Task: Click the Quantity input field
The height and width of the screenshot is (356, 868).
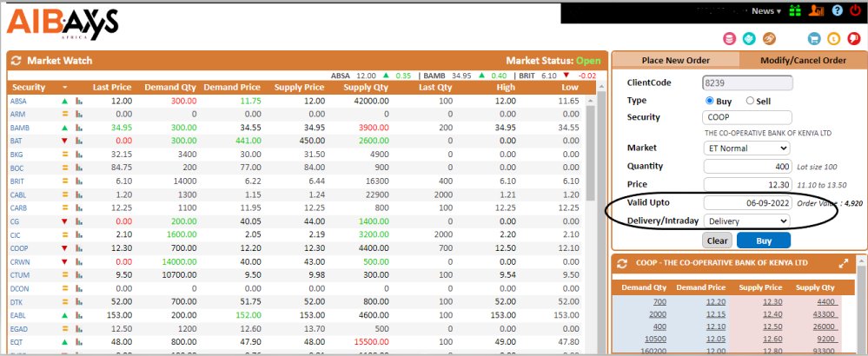Action: tap(748, 167)
